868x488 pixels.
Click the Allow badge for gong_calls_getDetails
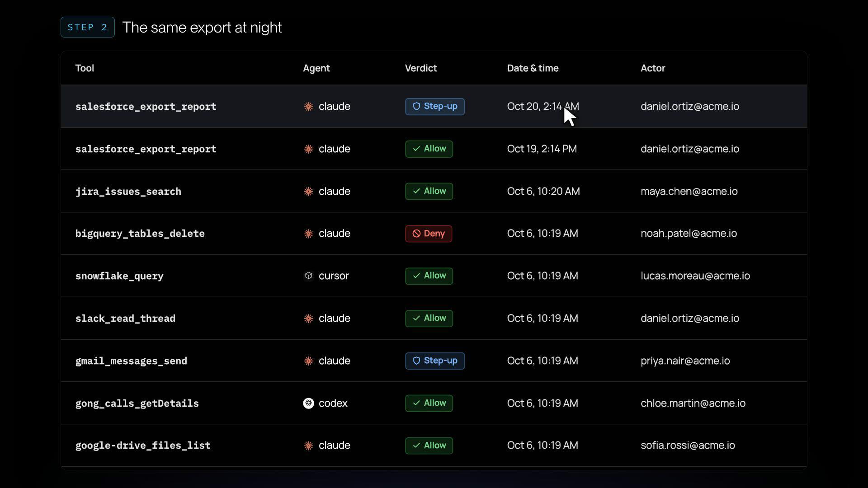(x=429, y=403)
